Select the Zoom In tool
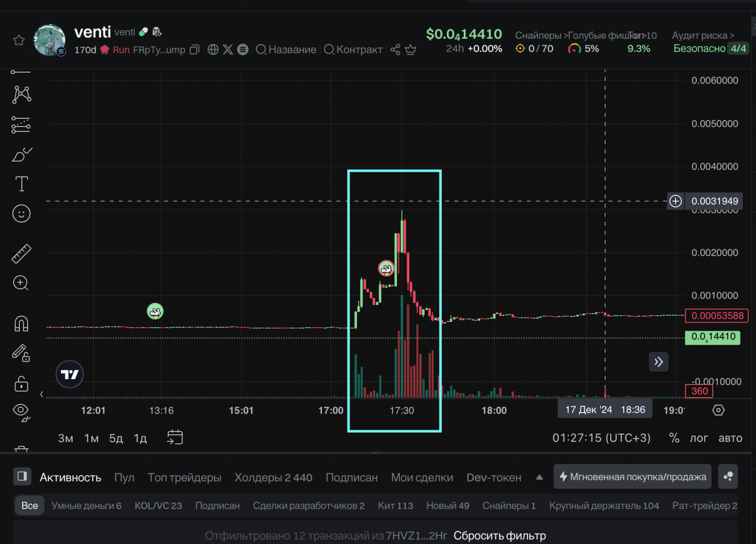 point(21,283)
